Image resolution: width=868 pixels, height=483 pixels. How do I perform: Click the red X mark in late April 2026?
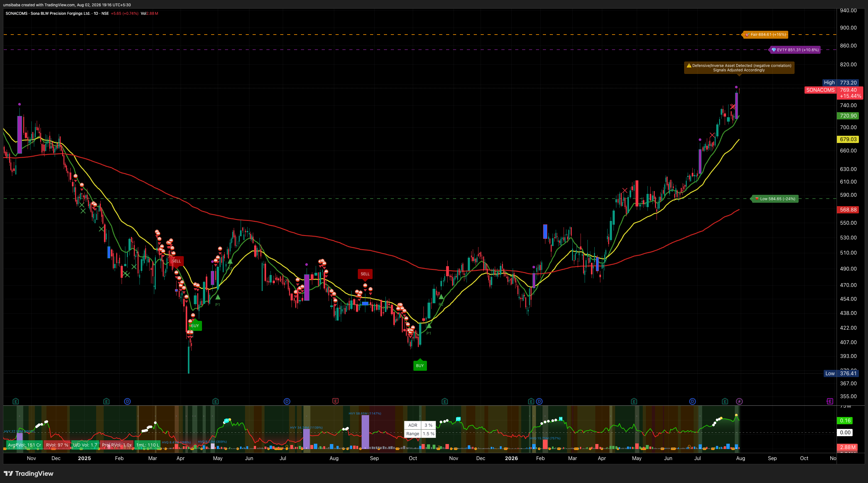pos(625,190)
